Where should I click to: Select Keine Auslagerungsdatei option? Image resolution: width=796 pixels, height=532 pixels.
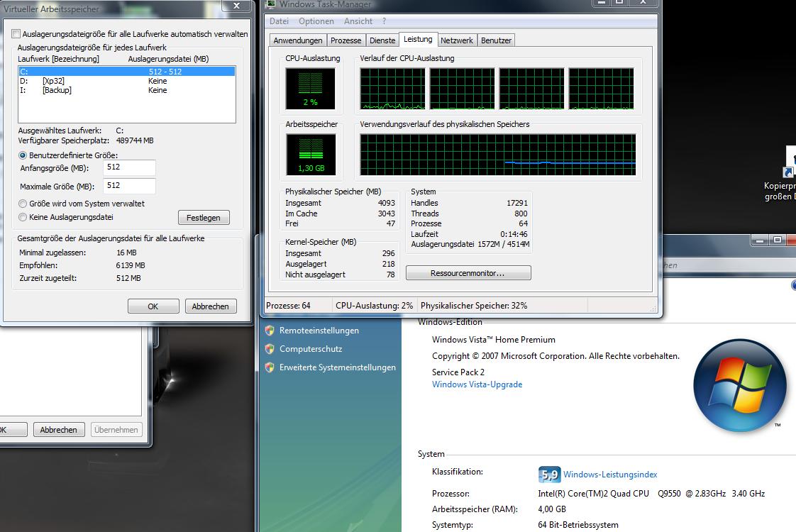coord(23,217)
